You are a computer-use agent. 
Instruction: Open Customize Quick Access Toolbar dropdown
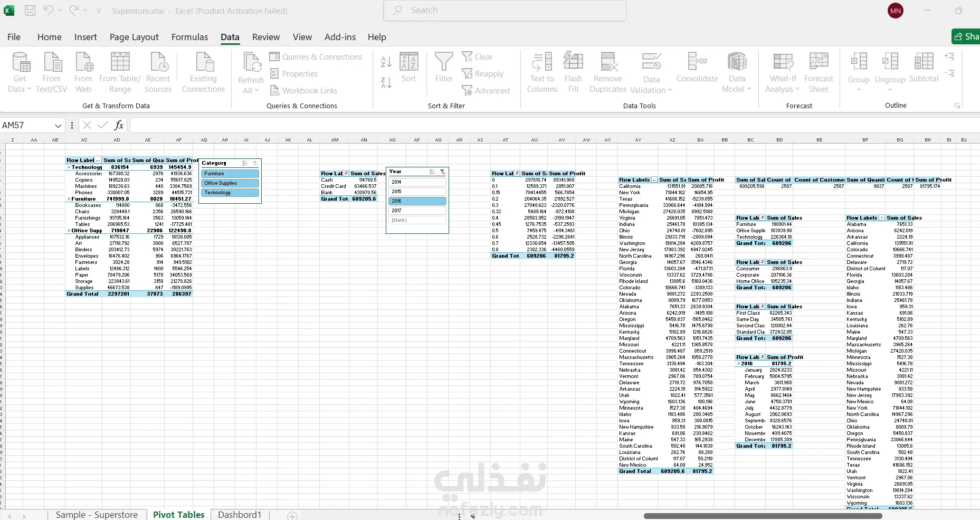pos(99,11)
